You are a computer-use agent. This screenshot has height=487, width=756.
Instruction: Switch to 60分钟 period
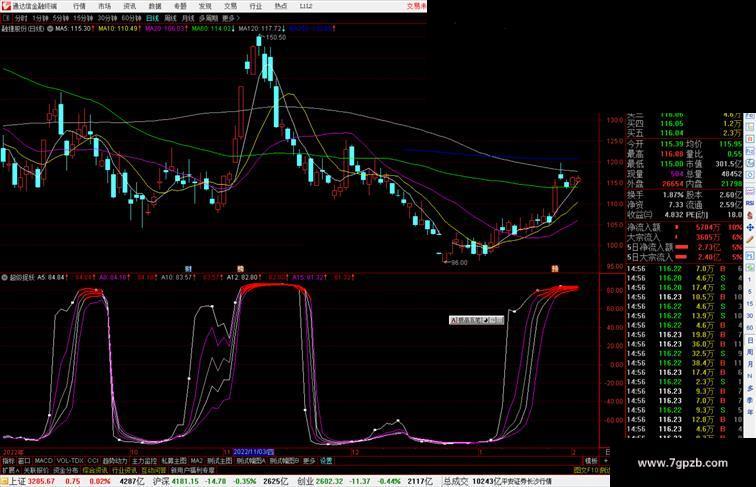131,18
